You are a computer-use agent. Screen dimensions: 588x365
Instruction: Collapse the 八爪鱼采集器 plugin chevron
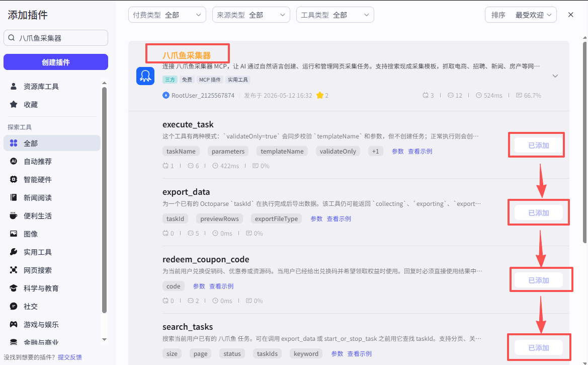[x=555, y=76]
